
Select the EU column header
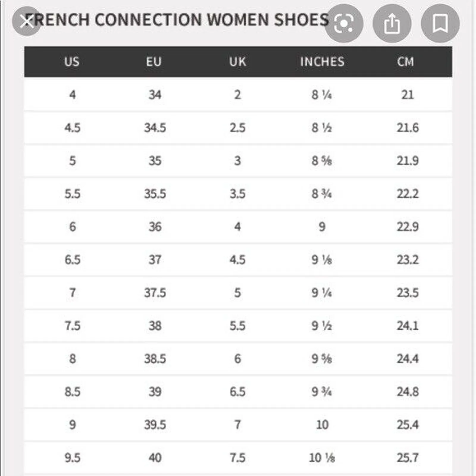coord(154,62)
